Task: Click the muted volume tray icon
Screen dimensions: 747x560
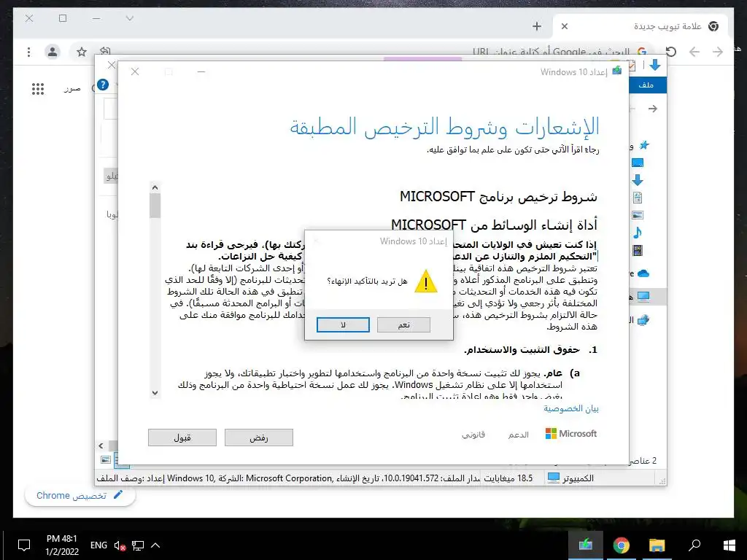Action: pos(120,545)
